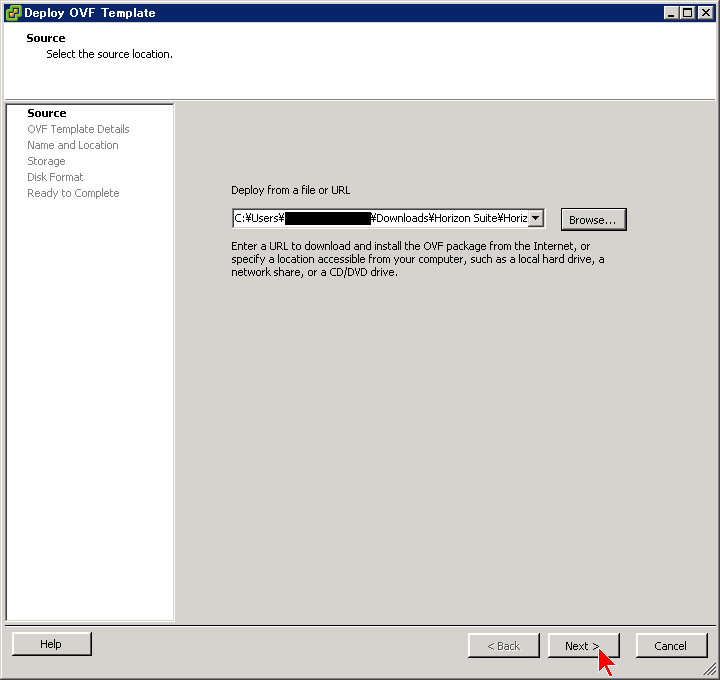
Task: Click the 'Select the source location.' text
Action: [109, 54]
